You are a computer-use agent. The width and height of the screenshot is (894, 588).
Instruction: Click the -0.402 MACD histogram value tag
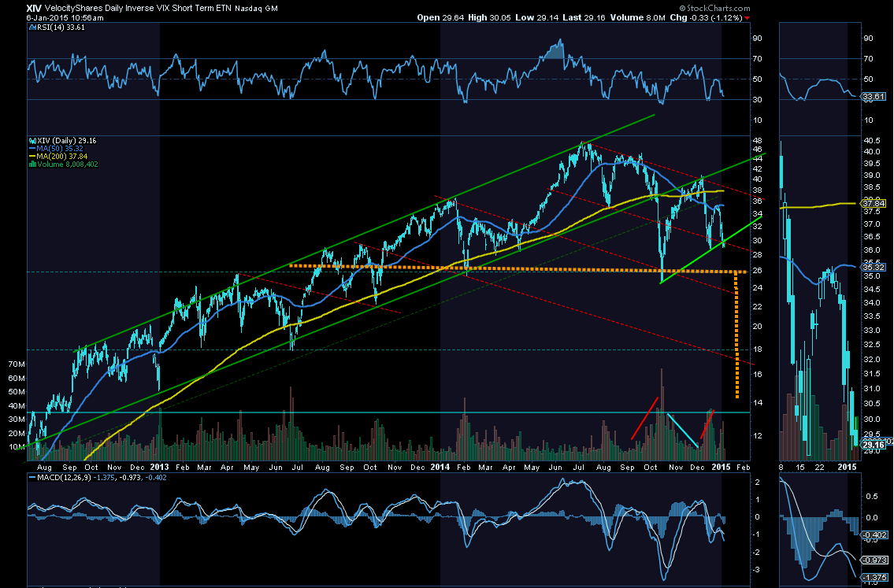click(874, 534)
